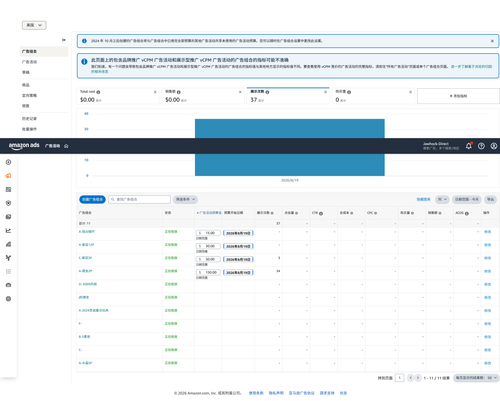Click the go-to-page number field
Viewport: 500px width, 401px height.
click(399, 378)
